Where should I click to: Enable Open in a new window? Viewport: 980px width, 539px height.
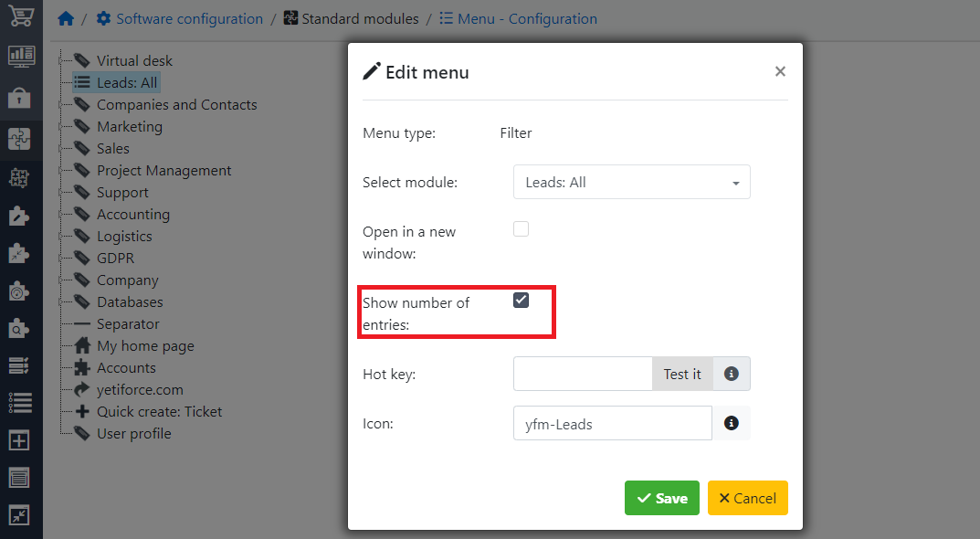point(521,228)
